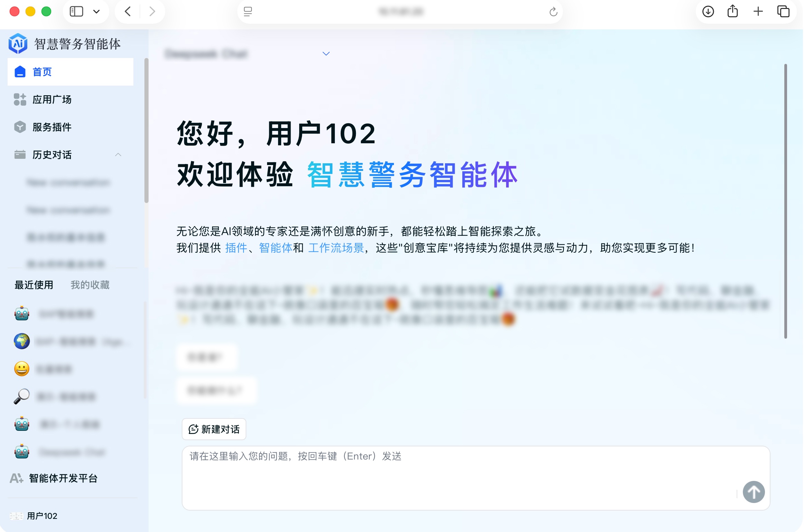Screen dimensions: 804x532
Task: Open the Deepseek Chat model dropdown
Action: tap(325, 54)
